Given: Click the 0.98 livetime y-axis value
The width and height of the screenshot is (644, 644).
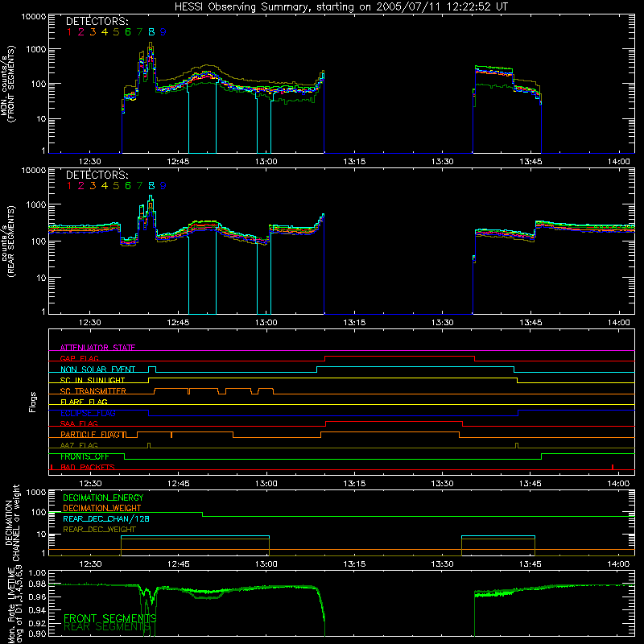Looking at the screenshot, I should click(x=37, y=584).
